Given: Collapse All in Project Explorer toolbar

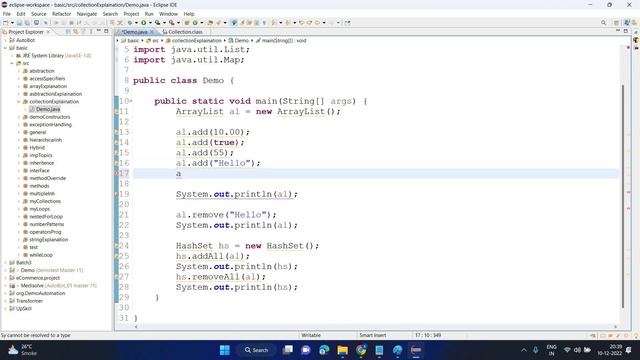Looking at the screenshot, I should (68, 31).
